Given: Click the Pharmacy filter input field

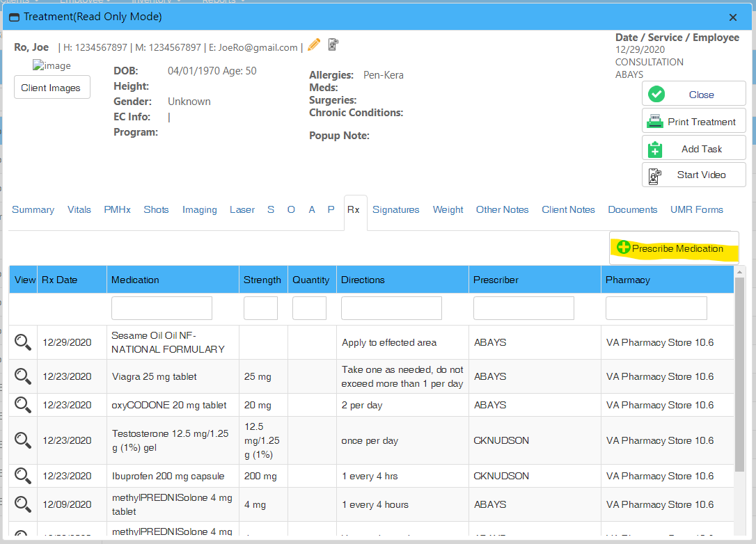Looking at the screenshot, I should [656, 308].
